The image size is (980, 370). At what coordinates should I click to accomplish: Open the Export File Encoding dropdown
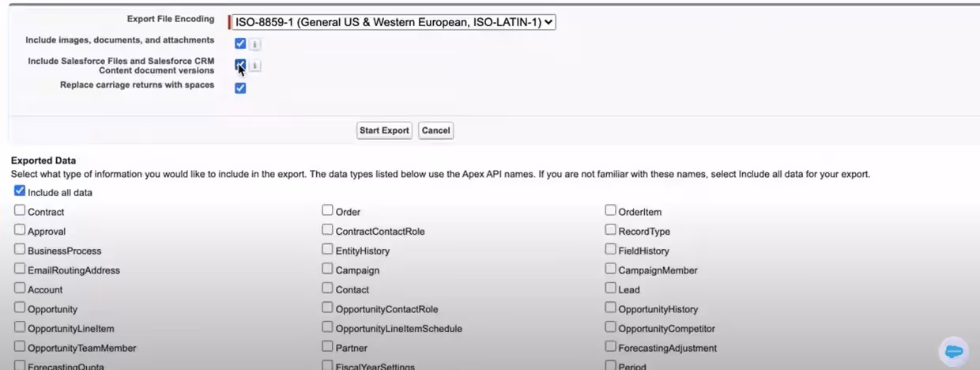pos(394,23)
